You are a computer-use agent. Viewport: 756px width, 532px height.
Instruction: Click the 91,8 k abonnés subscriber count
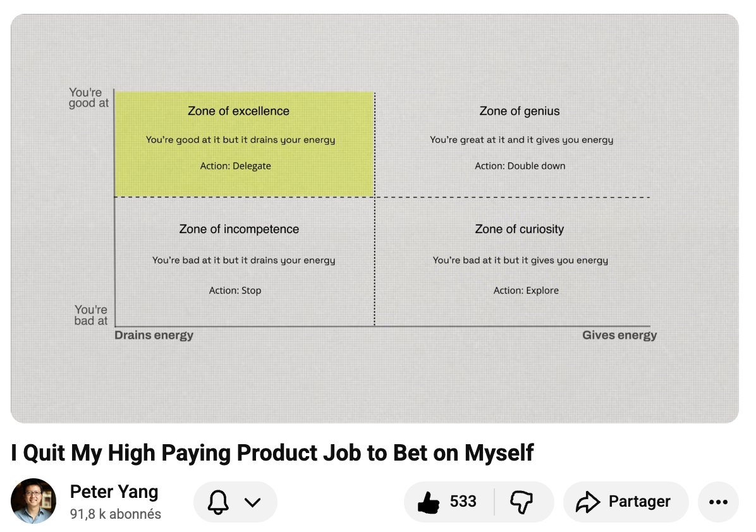click(115, 514)
